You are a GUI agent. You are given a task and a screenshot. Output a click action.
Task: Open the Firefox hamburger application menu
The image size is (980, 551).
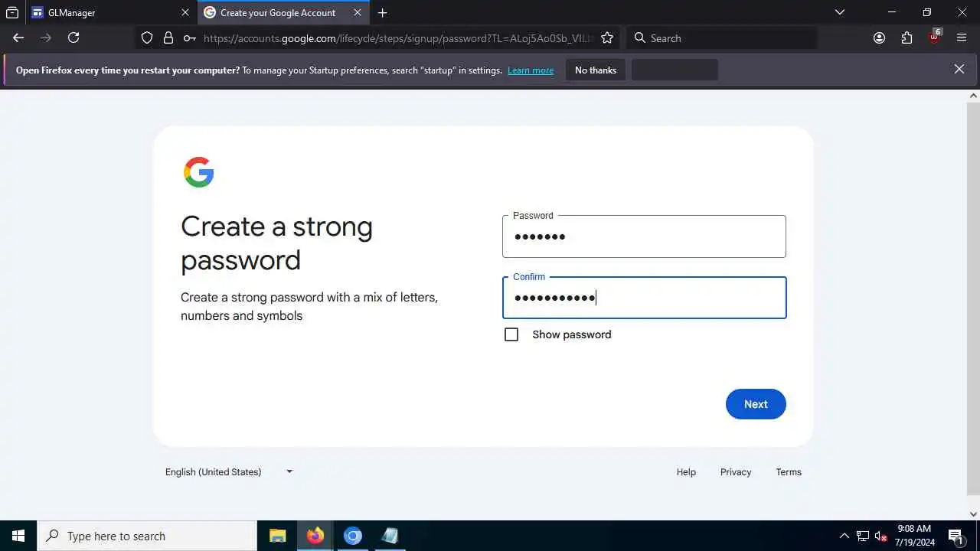pos(962,37)
